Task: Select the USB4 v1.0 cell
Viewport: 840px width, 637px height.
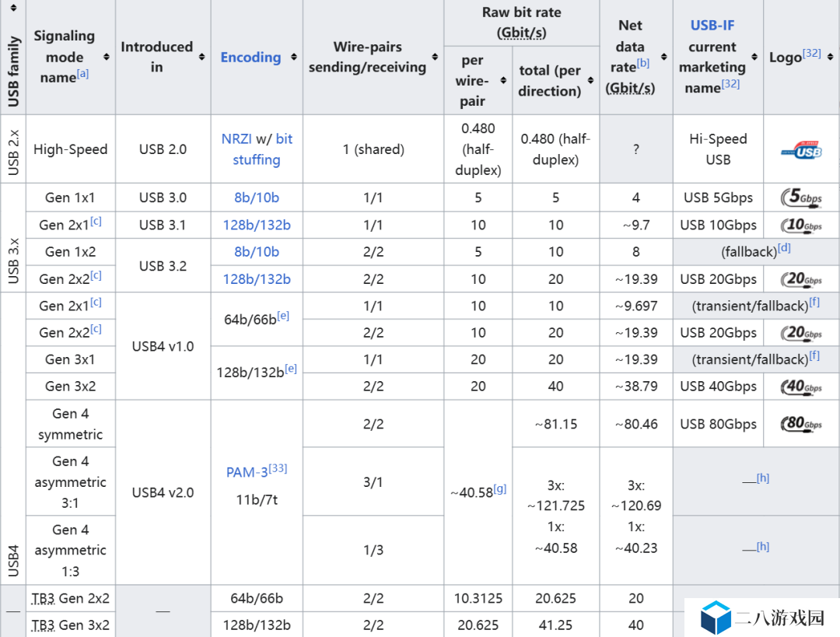Action: (x=163, y=346)
